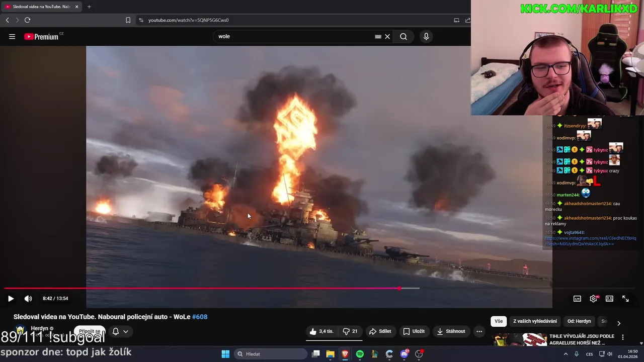Click chat username itzsendryy
The width and height of the screenshot is (644, 362).
pyautogui.click(x=575, y=126)
